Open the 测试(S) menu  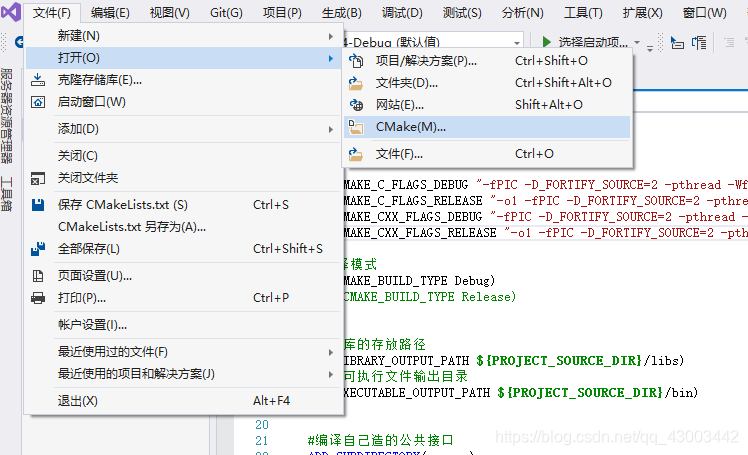[x=462, y=12]
